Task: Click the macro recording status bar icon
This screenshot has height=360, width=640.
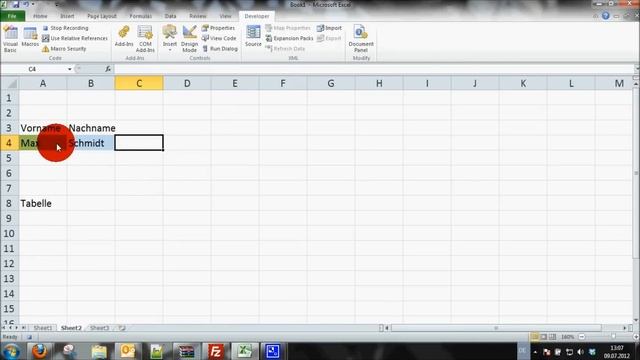Action: pos(29,337)
